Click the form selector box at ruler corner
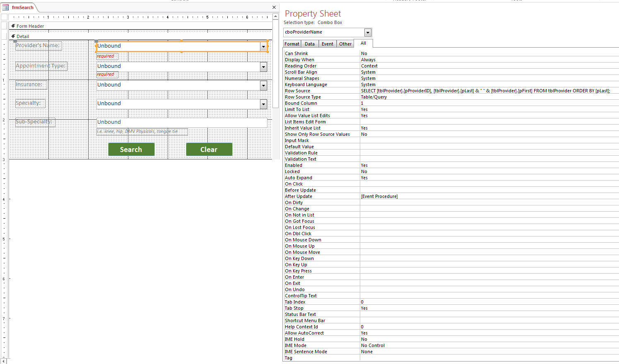619x364 pixels. [4, 17]
